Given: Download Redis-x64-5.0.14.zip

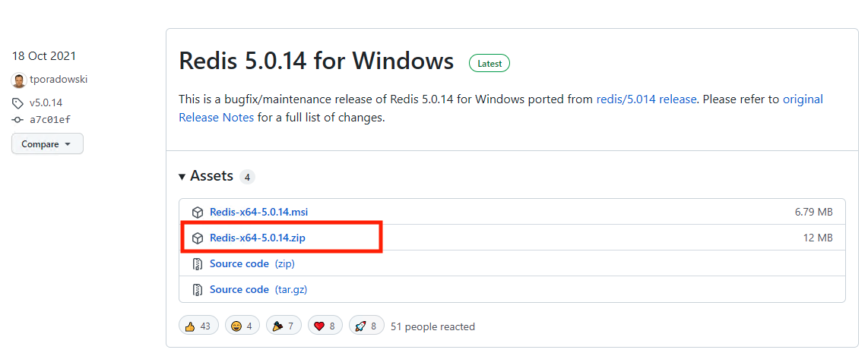Looking at the screenshot, I should pyautogui.click(x=258, y=238).
